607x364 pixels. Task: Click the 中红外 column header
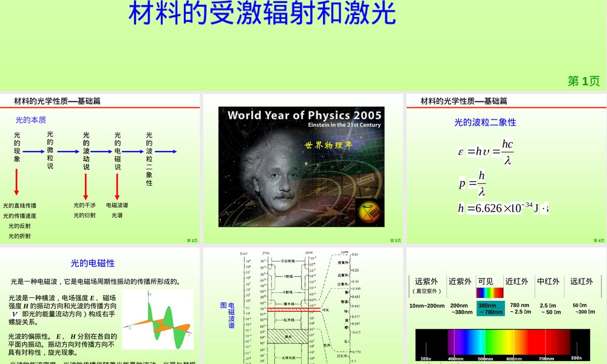coord(548,281)
